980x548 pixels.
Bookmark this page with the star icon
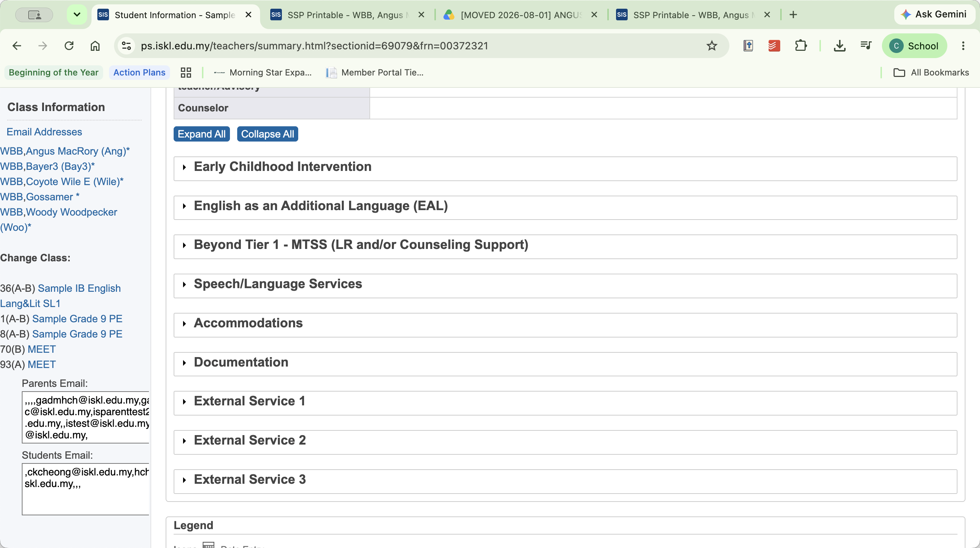pyautogui.click(x=712, y=46)
